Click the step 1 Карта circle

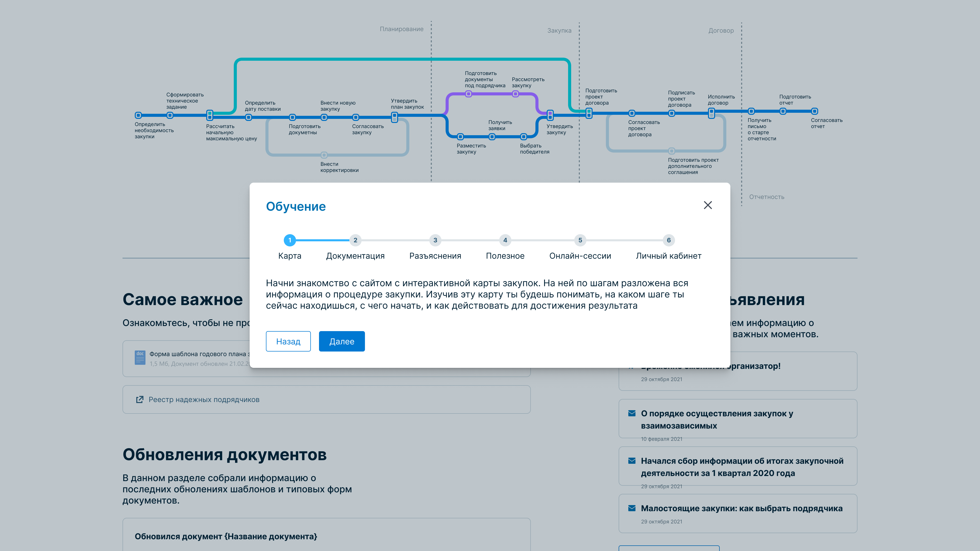point(289,240)
